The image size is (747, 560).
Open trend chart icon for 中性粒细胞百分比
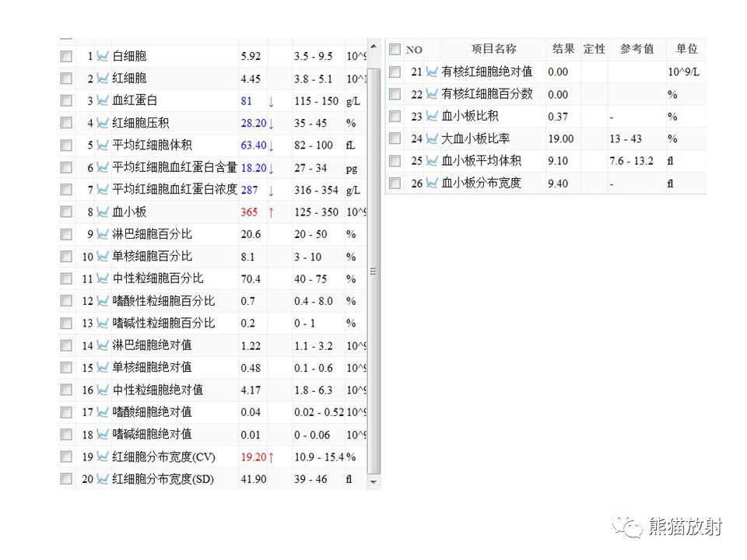(x=103, y=278)
